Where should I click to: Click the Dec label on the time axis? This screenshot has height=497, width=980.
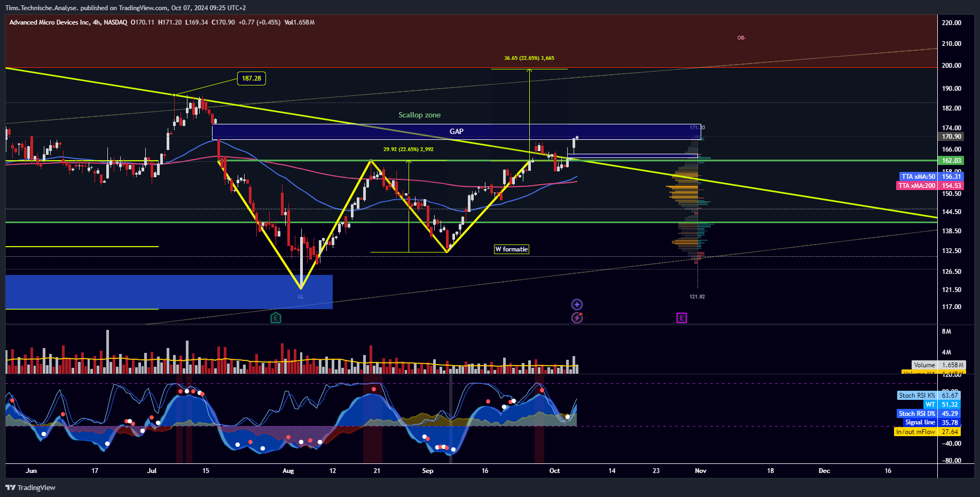(x=824, y=471)
